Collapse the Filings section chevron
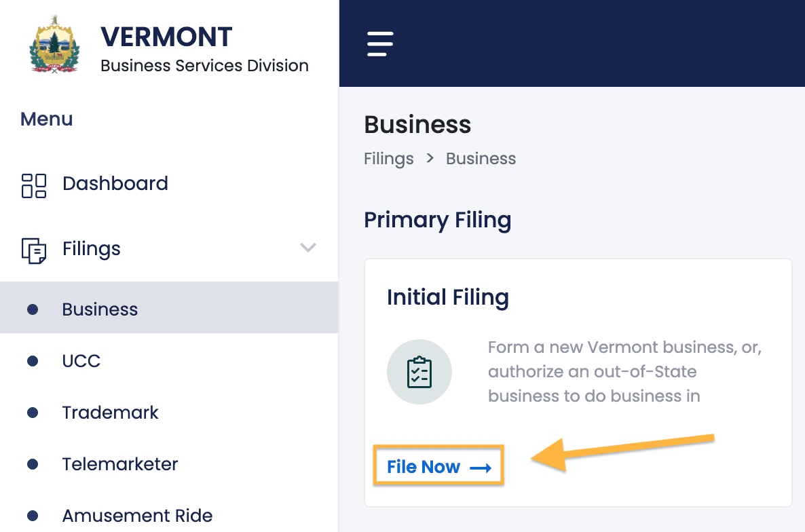Screen dimensions: 805x532 tap(308, 248)
